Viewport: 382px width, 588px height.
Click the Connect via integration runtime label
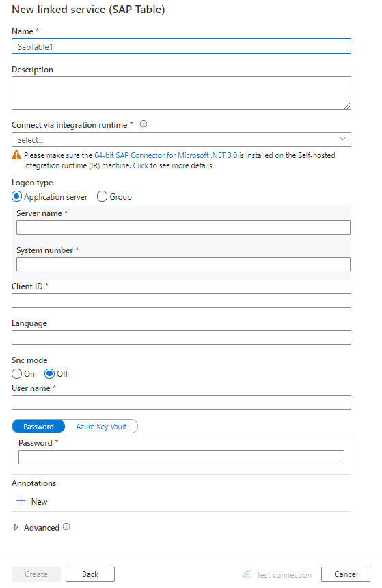[x=69, y=125]
